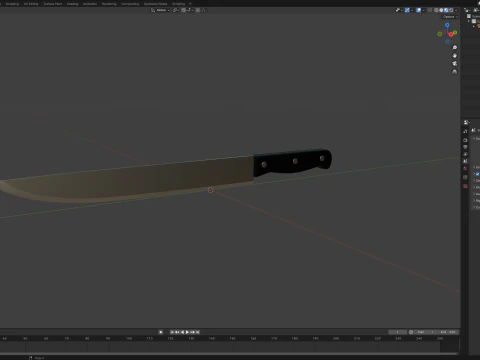
Task: Switch to solid viewport shading
Action: coord(441,10)
